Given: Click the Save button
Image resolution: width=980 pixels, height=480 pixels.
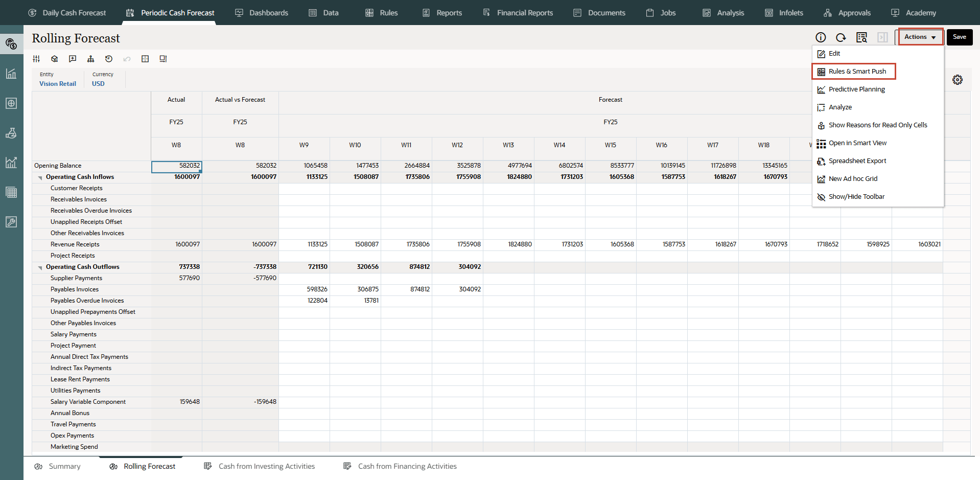Looking at the screenshot, I should [x=960, y=37].
